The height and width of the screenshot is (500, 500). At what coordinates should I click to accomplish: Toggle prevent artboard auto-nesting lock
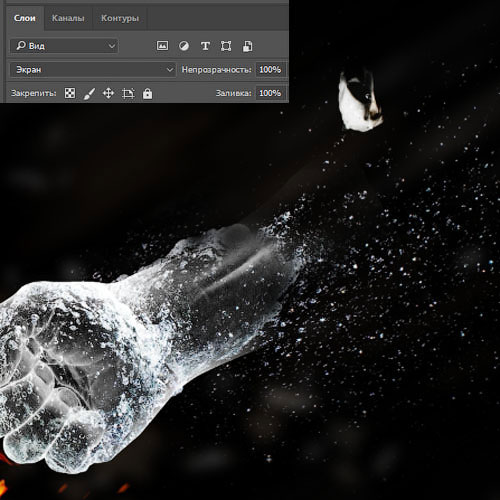tap(128, 93)
